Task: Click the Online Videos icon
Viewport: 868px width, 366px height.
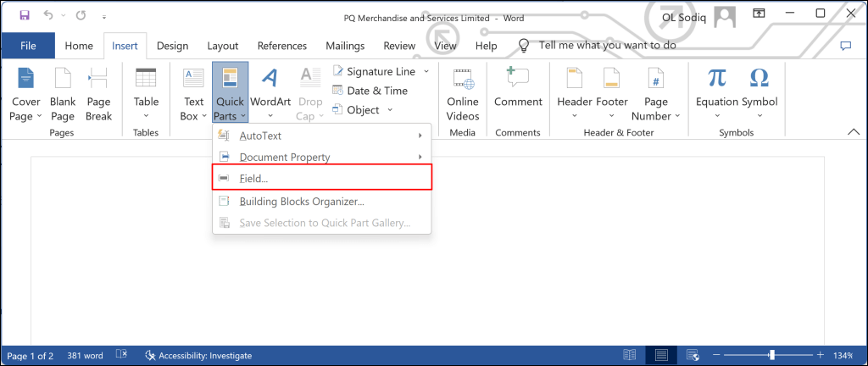Action: point(463,94)
